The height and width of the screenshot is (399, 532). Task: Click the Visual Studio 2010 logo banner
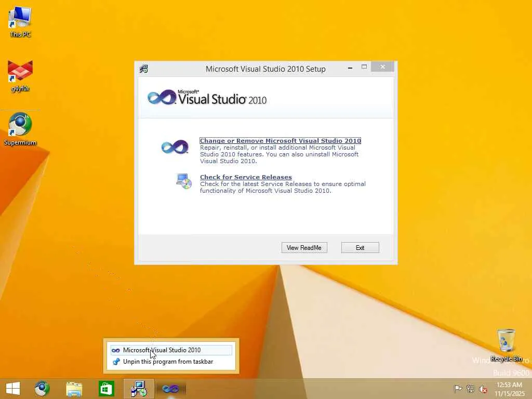tap(207, 97)
